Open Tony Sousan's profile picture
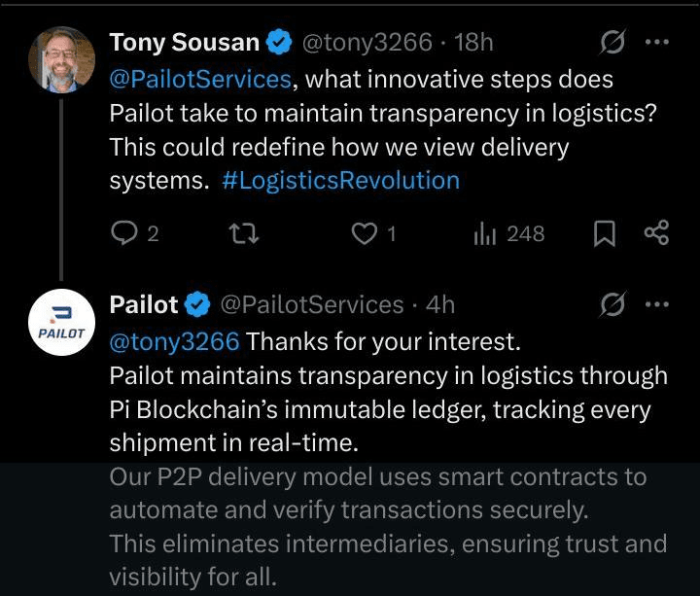Image resolution: width=700 pixels, height=596 pixels. [62, 60]
